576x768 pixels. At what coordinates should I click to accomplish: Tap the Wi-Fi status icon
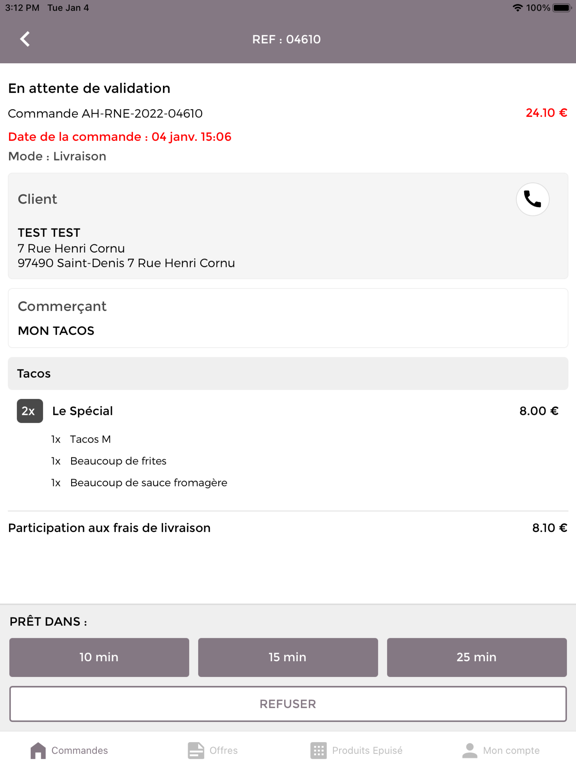[517, 8]
